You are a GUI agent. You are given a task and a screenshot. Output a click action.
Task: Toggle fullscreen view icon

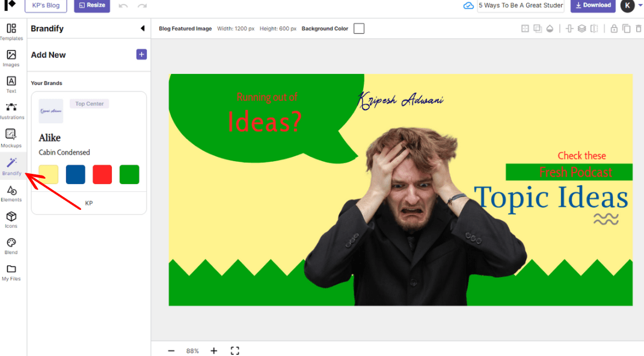235,351
